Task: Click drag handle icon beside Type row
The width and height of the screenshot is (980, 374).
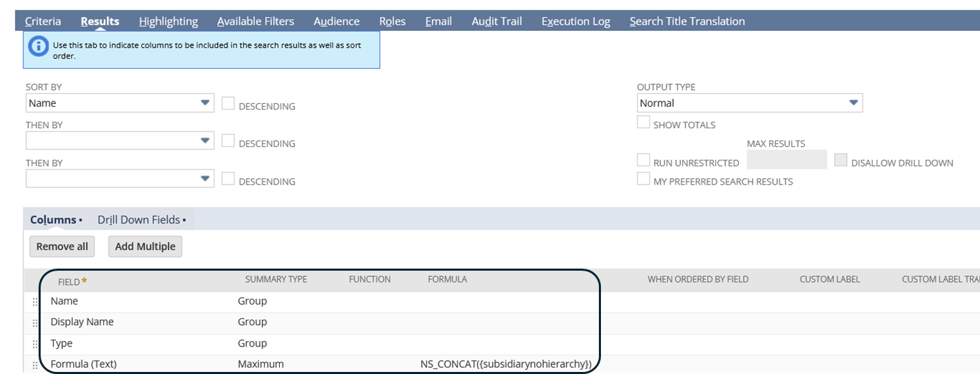Action: tap(35, 344)
